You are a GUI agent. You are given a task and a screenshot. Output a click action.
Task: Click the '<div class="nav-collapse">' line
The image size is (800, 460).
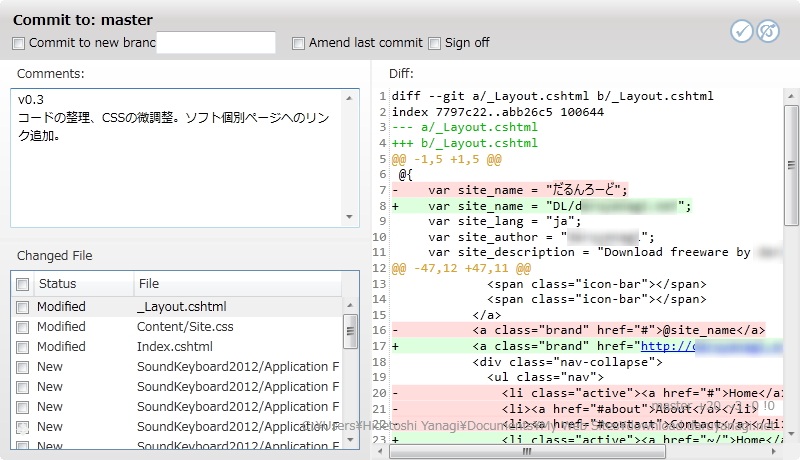coord(567,362)
